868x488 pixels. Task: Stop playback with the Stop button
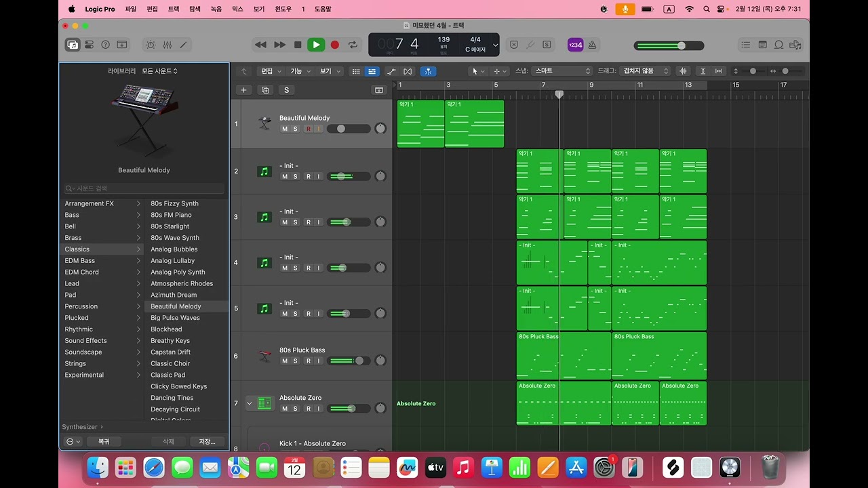pos(298,45)
